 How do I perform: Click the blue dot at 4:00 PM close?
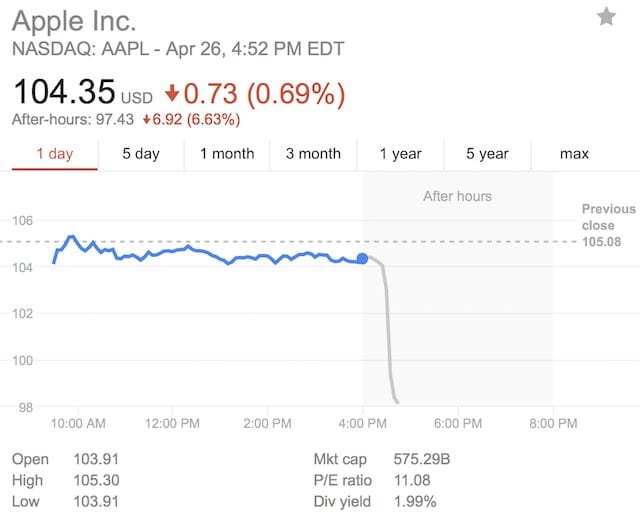click(362, 259)
